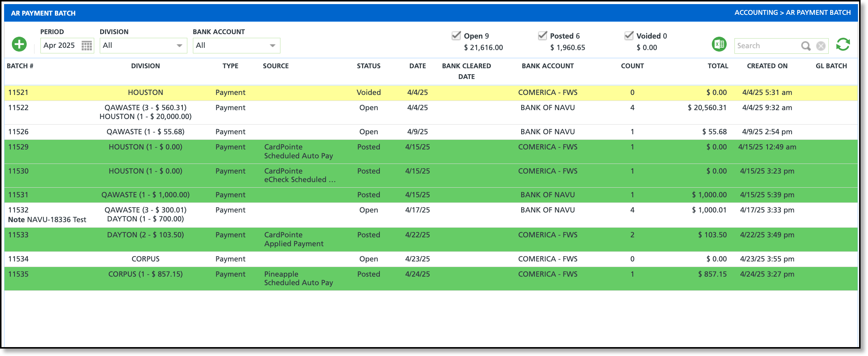Click created timestamp 4/4/25 9:32 am
This screenshot has height=356, width=868.
(767, 108)
